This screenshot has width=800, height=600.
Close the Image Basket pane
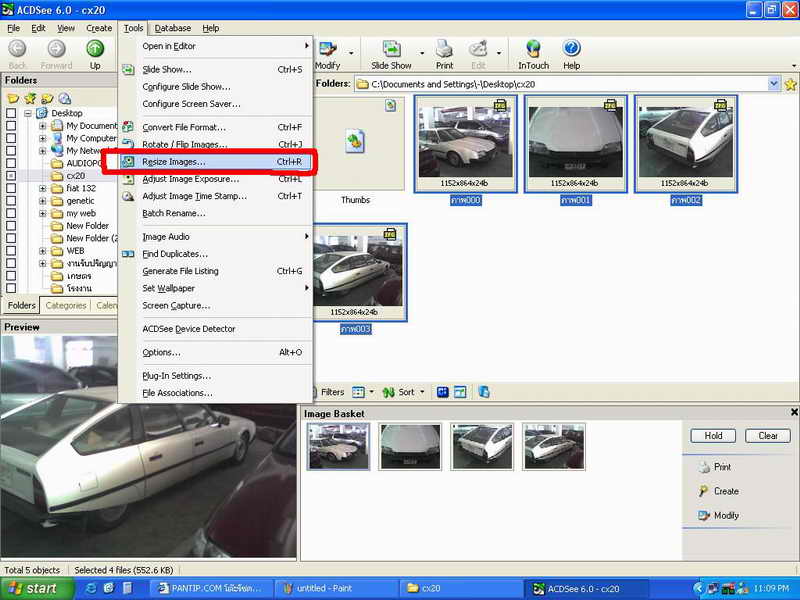click(x=794, y=412)
